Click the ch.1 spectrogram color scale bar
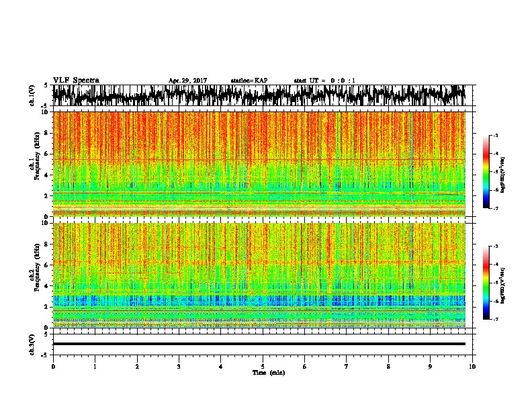The height and width of the screenshot is (411, 532). click(x=486, y=172)
